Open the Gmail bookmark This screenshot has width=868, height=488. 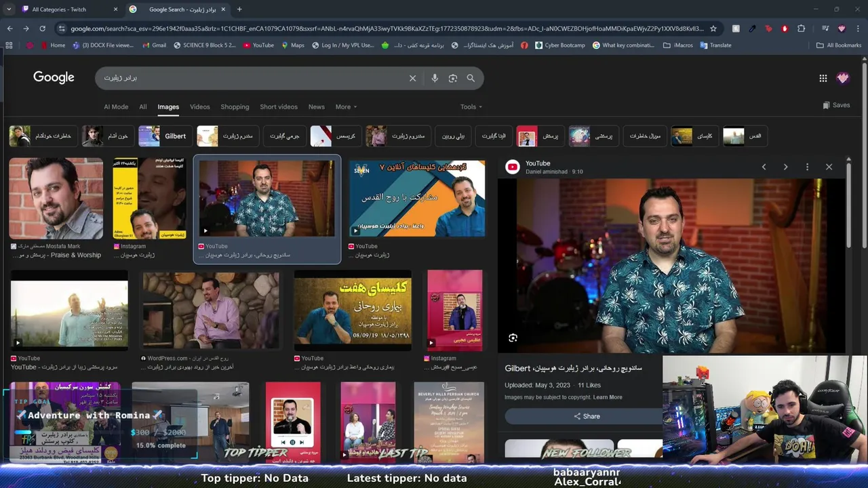pyautogui.click(x=154, y=45)
